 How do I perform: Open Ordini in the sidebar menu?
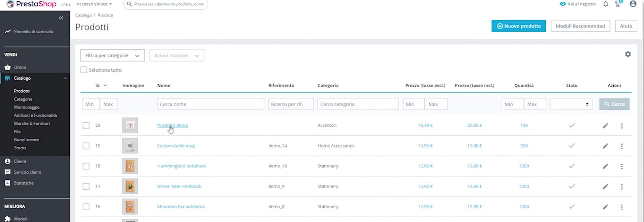coord(20,67)
